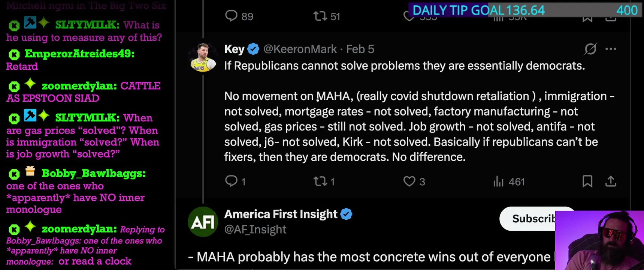Image resolution: width=644 pixels, height=270 pixels.
Task: View analytics showing 461 views
Action: coord(498,182)
